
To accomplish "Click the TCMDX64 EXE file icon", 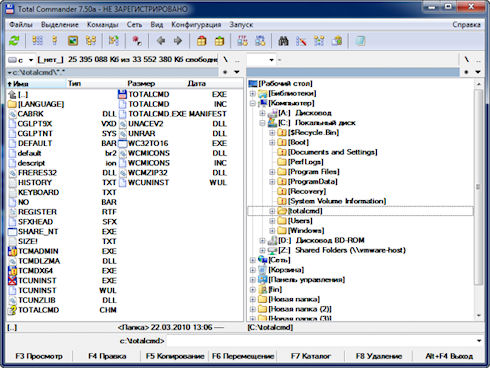I will click(12, 271).
